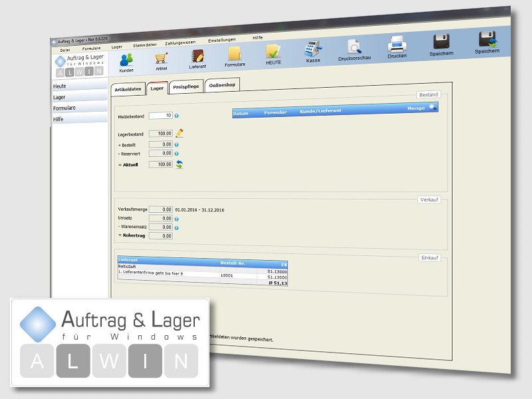
Task: Select the Lager tab
Action: (157, 88)
